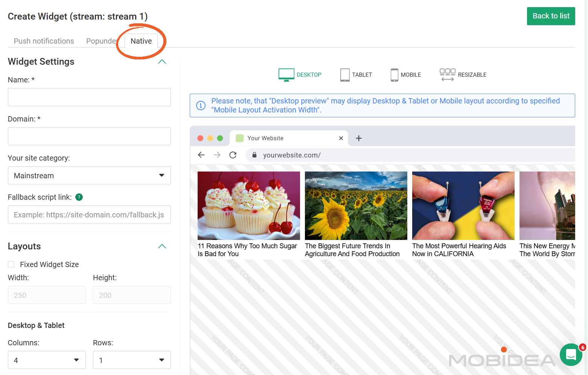
Task: Click the Height input field
Action: tap(132, 295)
